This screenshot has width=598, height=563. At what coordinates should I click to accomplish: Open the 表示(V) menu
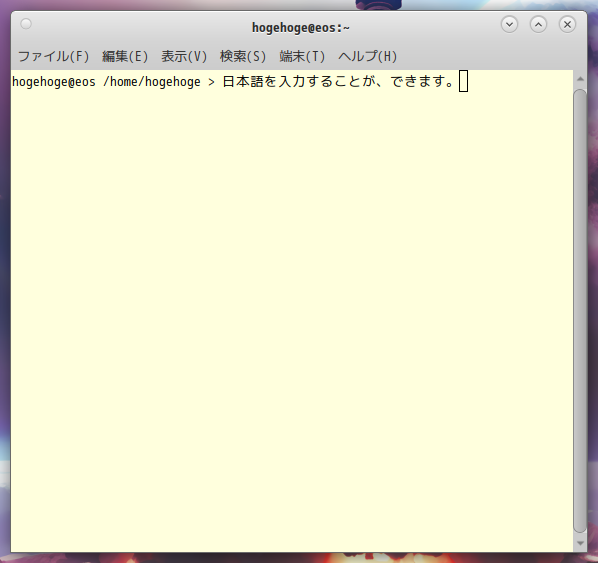pyautogui.click(x=184, y=56)
